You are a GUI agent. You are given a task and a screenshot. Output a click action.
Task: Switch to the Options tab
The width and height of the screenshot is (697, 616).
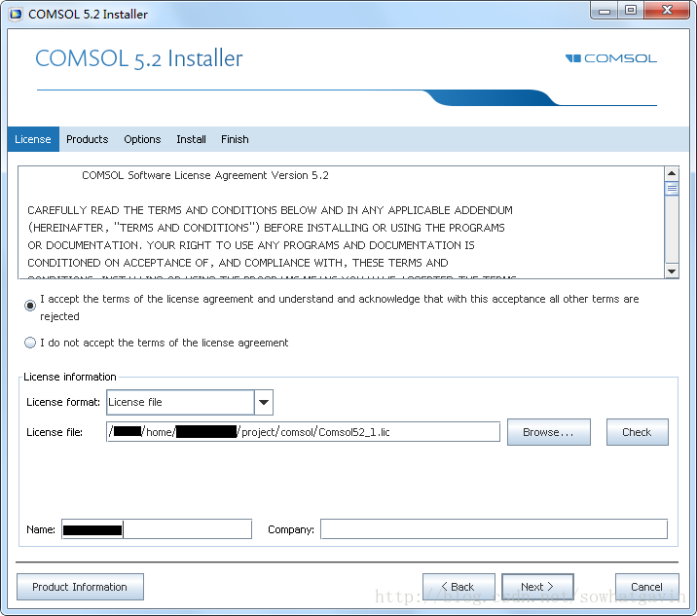[x=142, y=139]
